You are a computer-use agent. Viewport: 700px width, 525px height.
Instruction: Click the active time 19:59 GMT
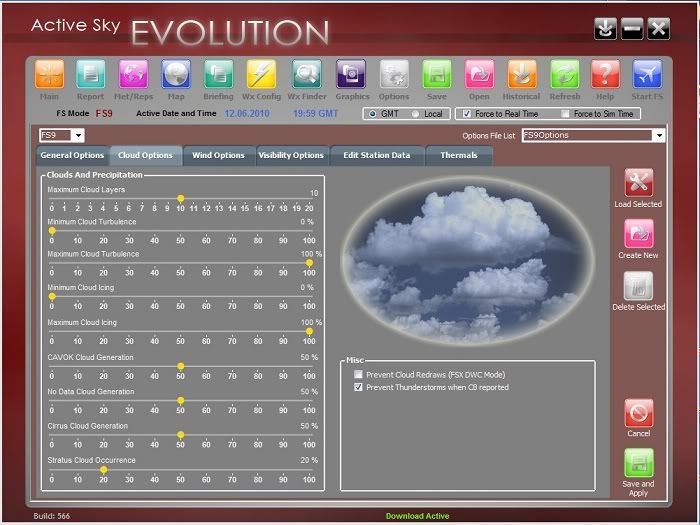pos(315,113)
